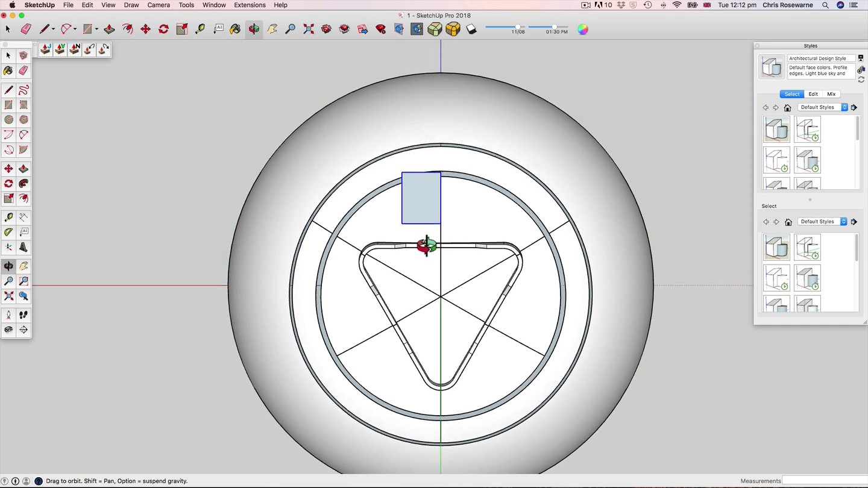Click the update style refresh button
868x488 pixels.
click(x=861, y=80)
